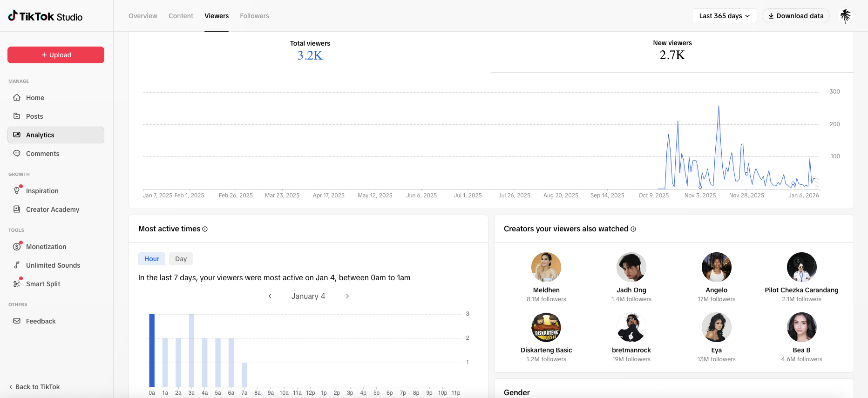Click "bretmanrock" creator name
The image size is (868, 398).
click(x=631, y=350)
